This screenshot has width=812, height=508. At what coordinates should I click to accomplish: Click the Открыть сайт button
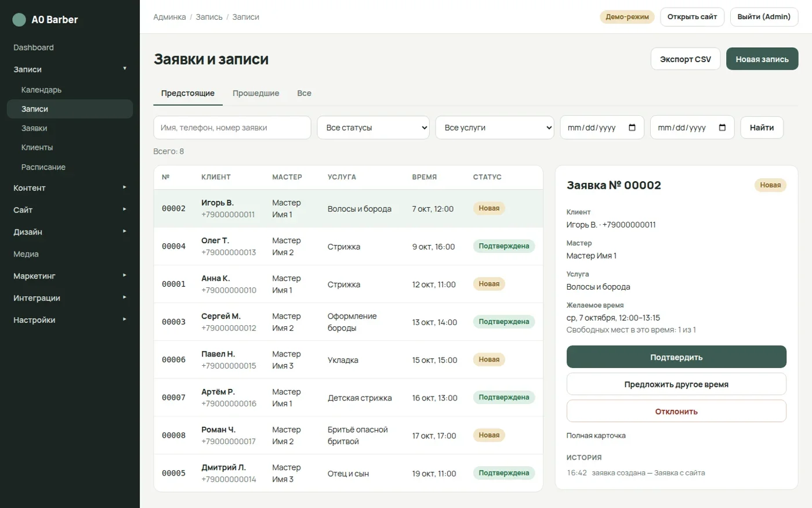click(x=692, y=17)
